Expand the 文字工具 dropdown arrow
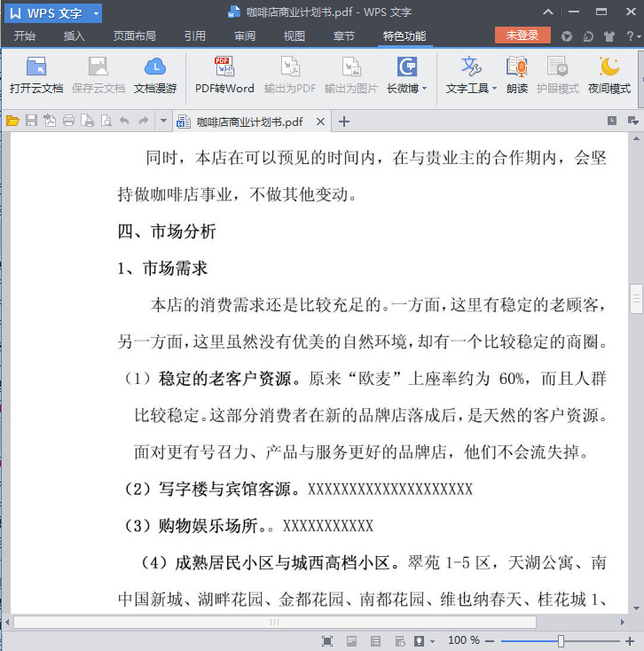 [x=494, y=89]
